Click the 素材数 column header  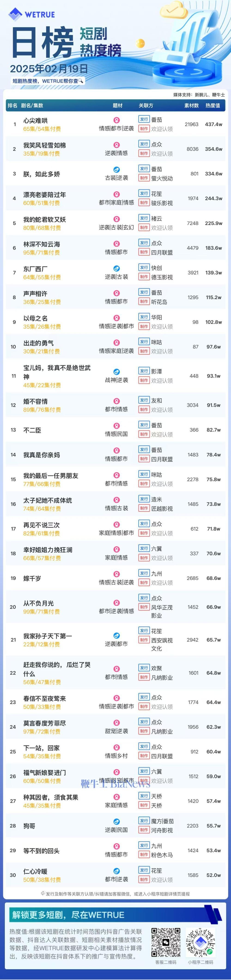(191, 105)
